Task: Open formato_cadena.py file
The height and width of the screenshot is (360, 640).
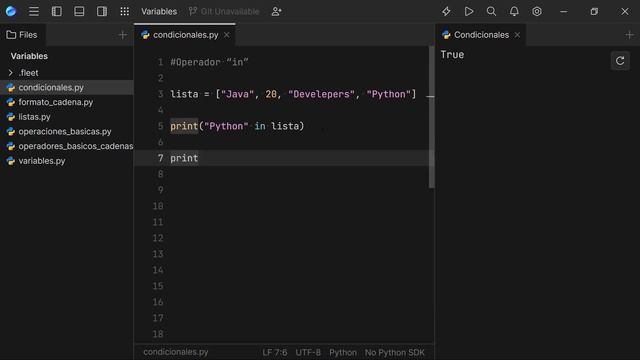Action: [x=67, y=102]
